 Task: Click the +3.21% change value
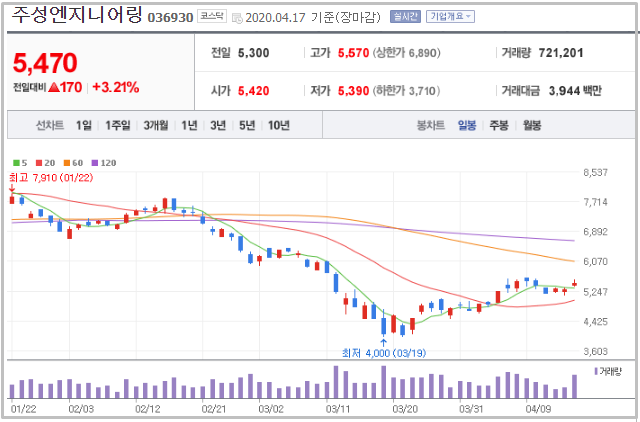[116, 87]
